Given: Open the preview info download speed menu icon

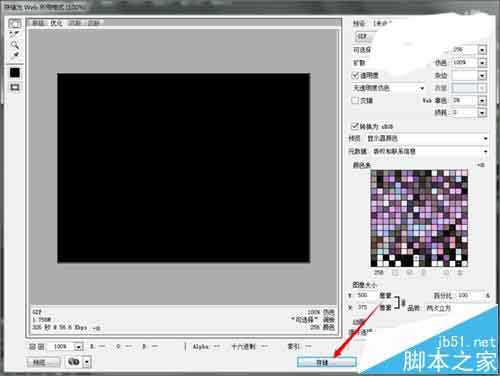Looking at the screenshot, I should coord(96,328).
